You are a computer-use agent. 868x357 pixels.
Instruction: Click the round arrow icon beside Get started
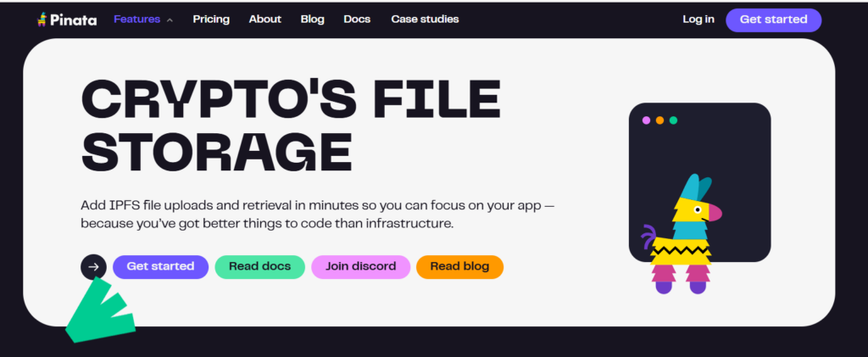click(93, 267)
